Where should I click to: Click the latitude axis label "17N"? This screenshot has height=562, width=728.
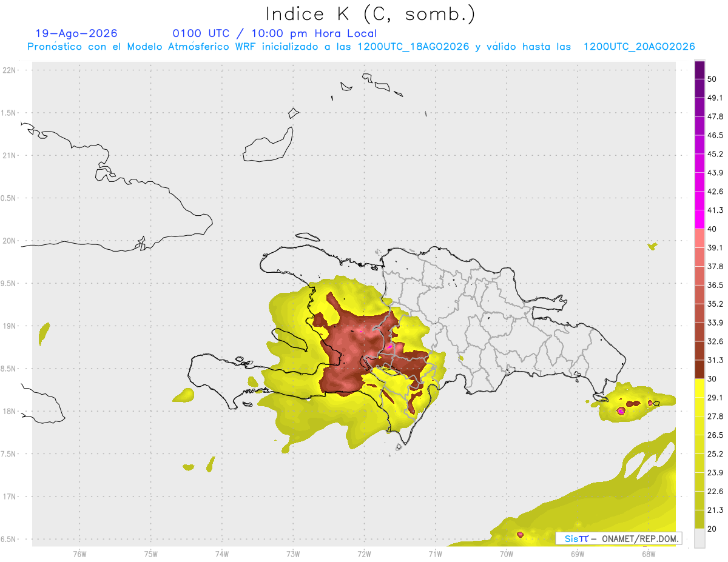(x=9, y=497)
